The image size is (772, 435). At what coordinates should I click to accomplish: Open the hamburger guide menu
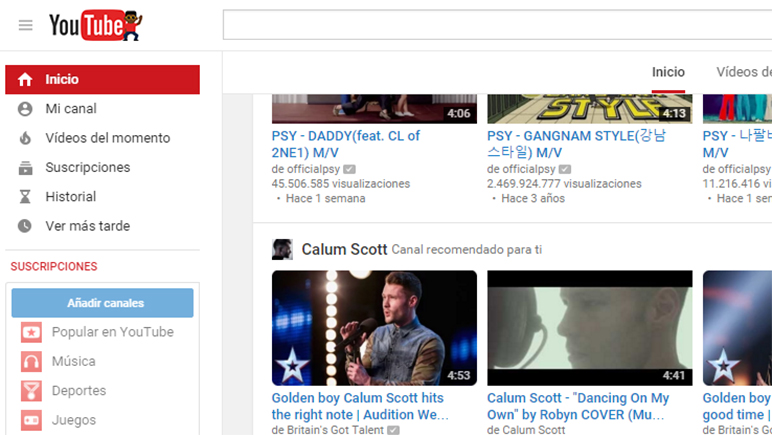click(x=25, y=25)
